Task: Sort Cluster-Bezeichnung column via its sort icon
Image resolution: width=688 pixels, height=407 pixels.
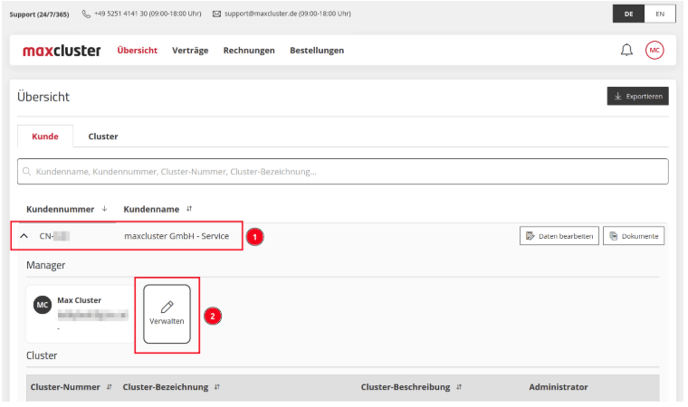Action: click(217, 387)
